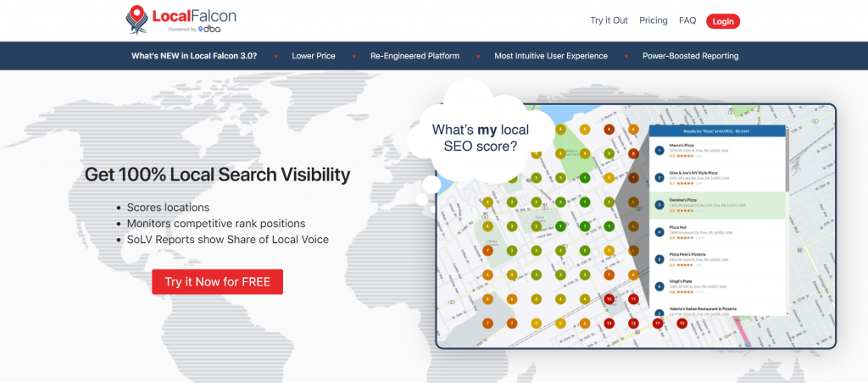Click rank 5 badge beside Pizza Pete's Pizzeria
This screenshot has height=388, width=868.
point(659,259)
